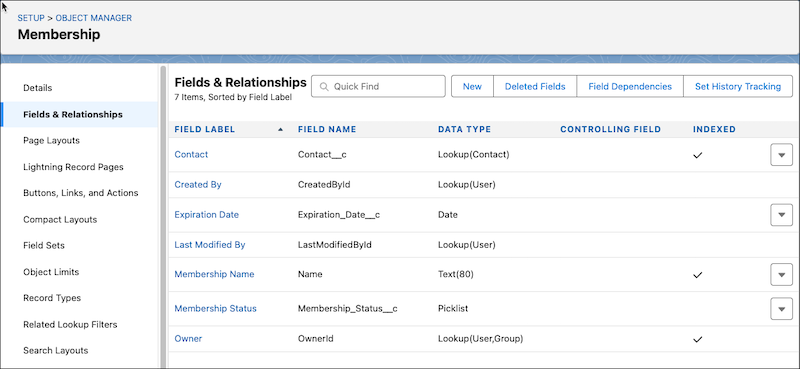The width and height of the screenshot is (800, 369).
Task: Sort by Field Name column header
Action: point(327,130)
